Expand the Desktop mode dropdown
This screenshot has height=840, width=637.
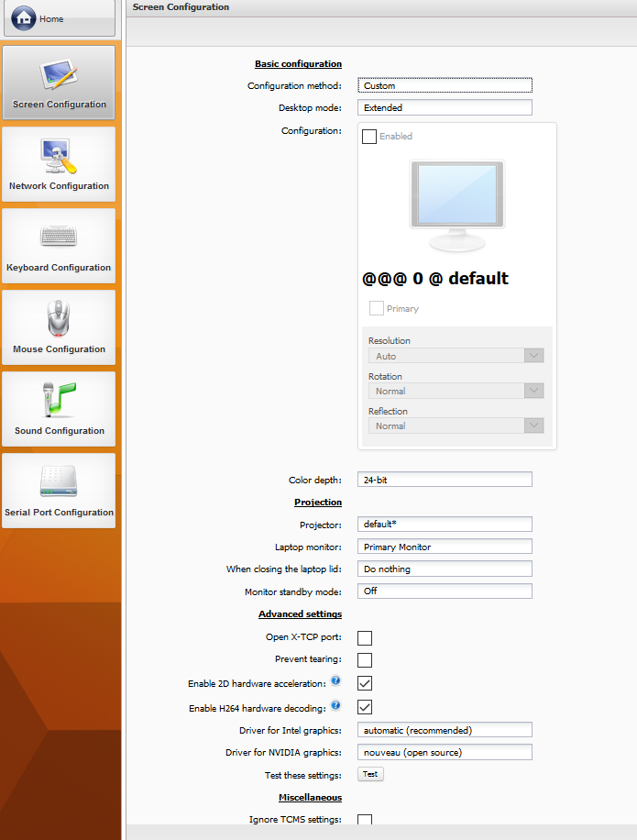tap(445, 107)
